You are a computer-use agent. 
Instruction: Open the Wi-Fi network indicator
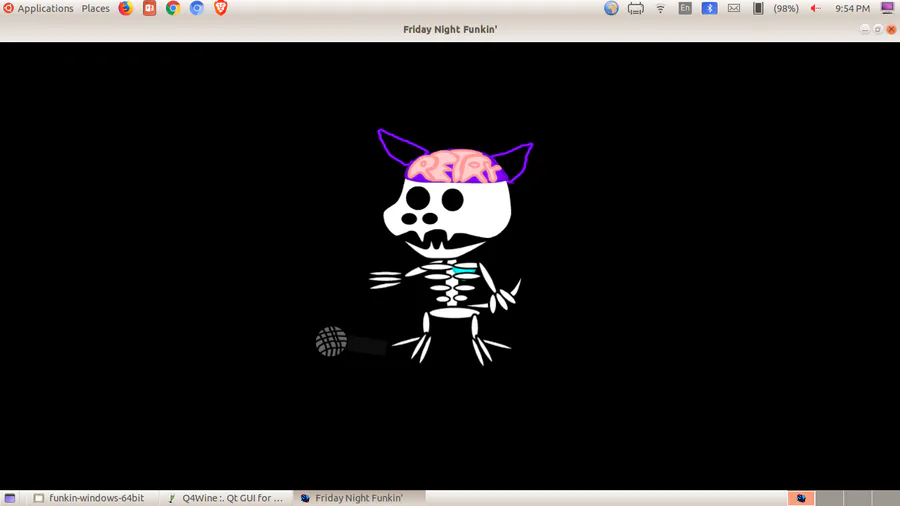point(661,8)
